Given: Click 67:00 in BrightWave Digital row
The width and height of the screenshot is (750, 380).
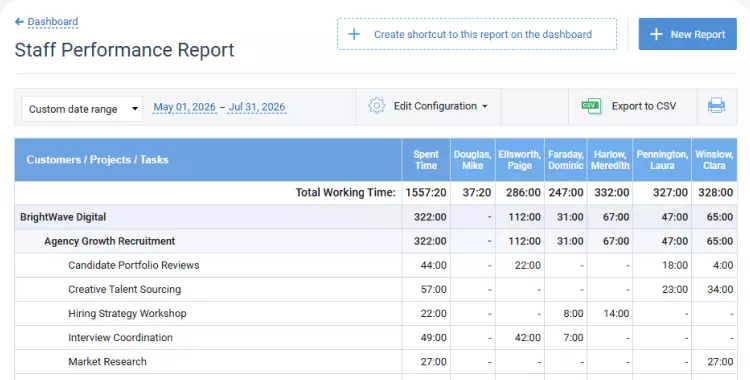Looking at the screenshot, I should pyautogui.click(x=616, y=217).
